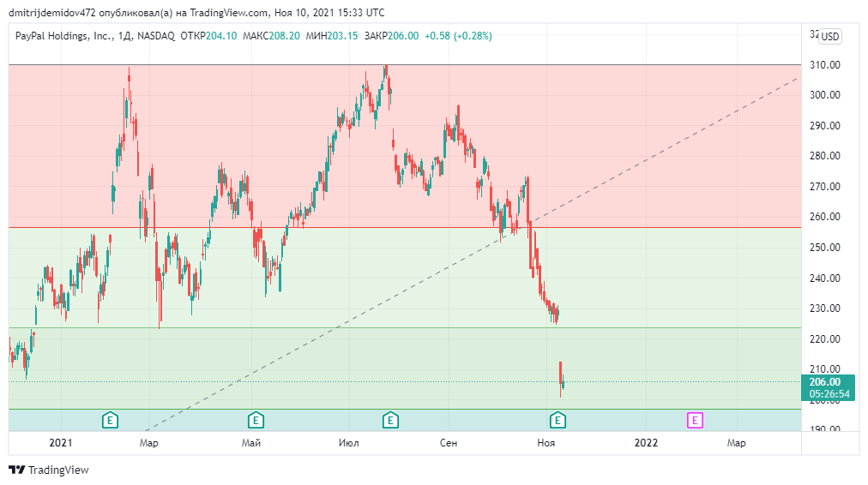Click the 210.00 price axis label
The image size is (868, 485).
pos(825,368)
